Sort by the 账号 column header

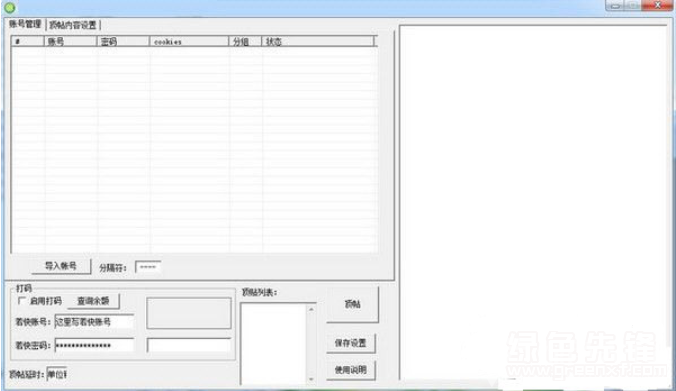tap(70, 41)
